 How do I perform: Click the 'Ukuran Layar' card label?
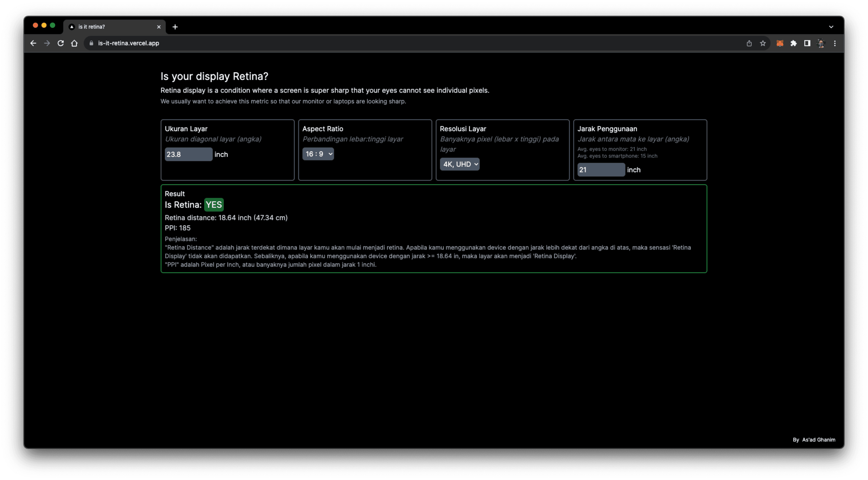(186, 128)
